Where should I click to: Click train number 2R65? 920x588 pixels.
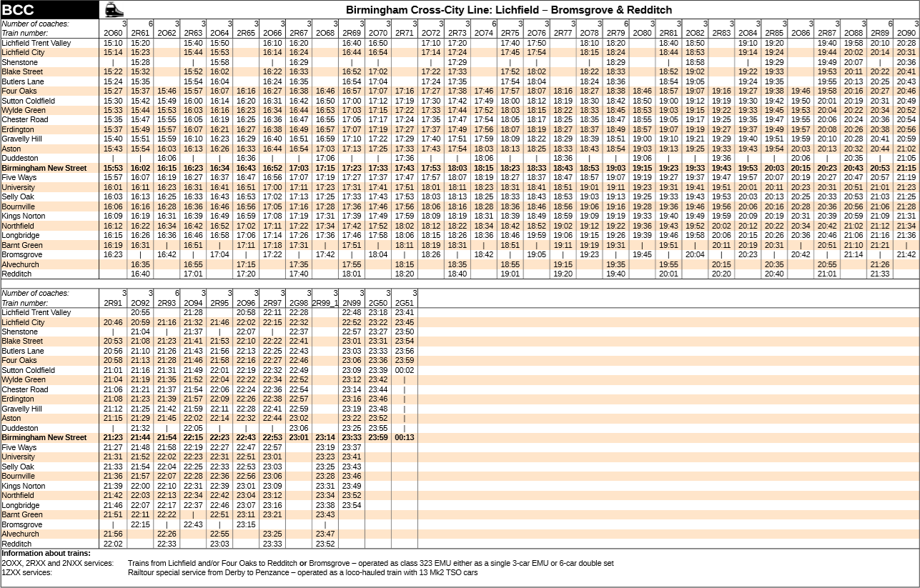[246, 34]
